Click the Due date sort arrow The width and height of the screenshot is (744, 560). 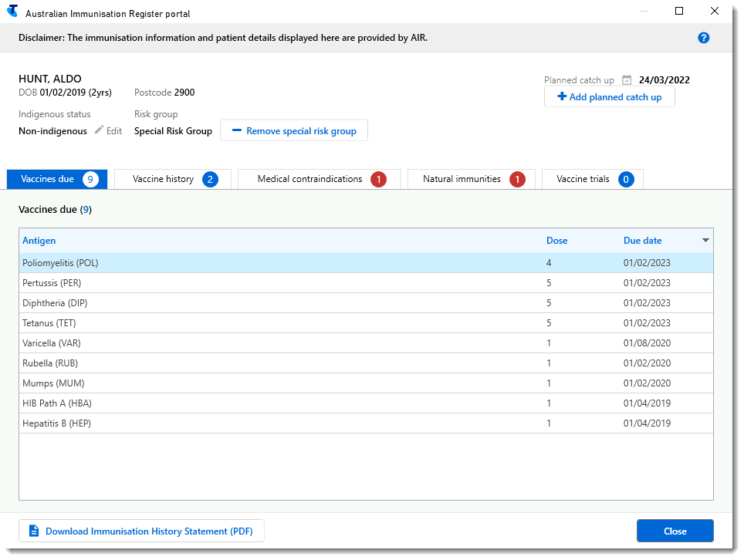click(x=705, y=241)
